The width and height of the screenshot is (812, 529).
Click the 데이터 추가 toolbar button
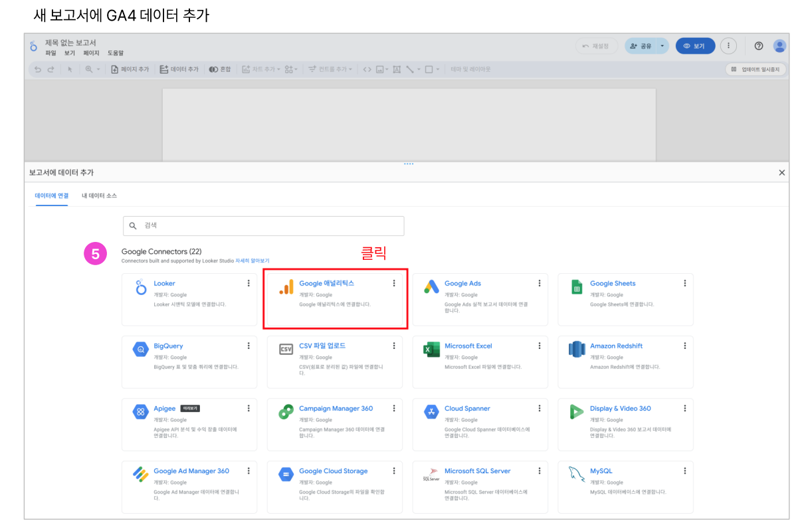[x=179, y=69]
